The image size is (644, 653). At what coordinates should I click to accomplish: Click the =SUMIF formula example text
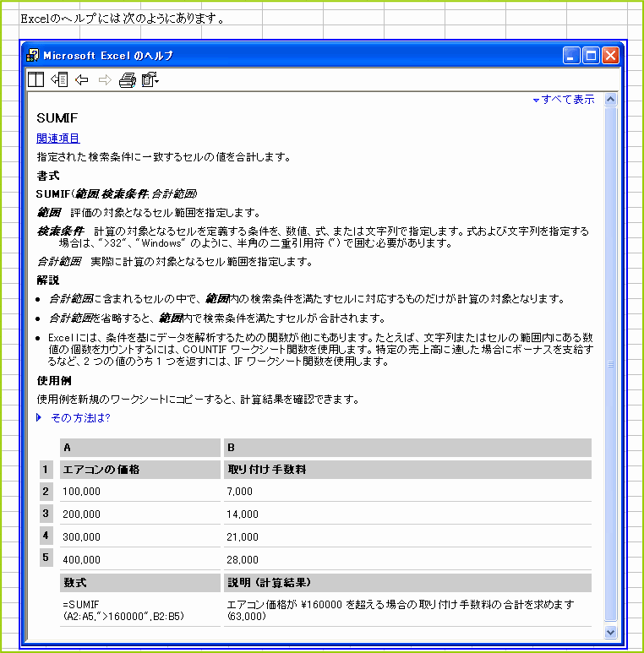coord(123,610)
